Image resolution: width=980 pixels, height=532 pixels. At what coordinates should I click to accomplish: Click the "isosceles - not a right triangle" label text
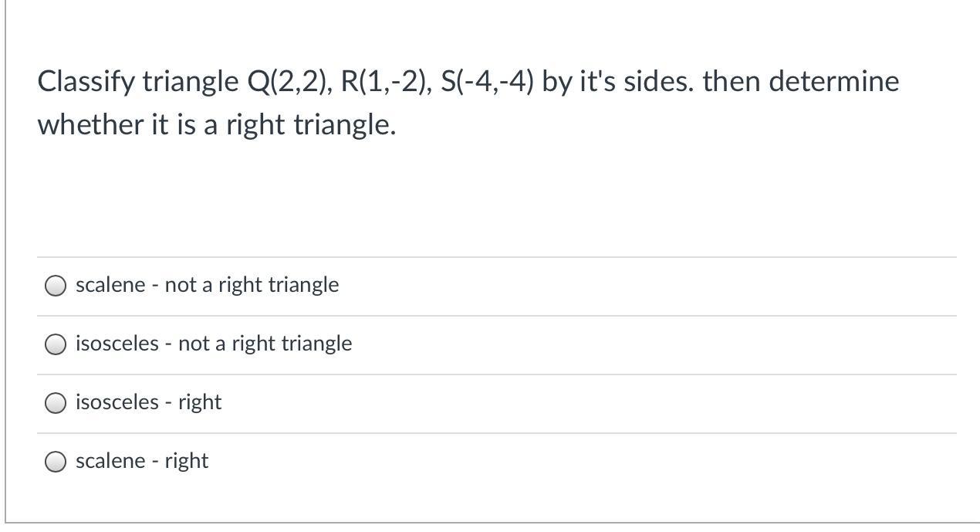click(214, 344)
